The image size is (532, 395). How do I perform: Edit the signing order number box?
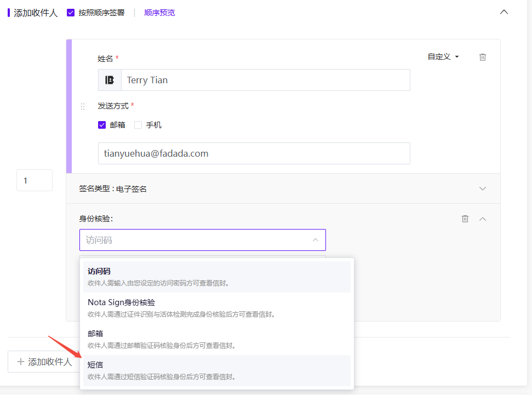[35, 180]
